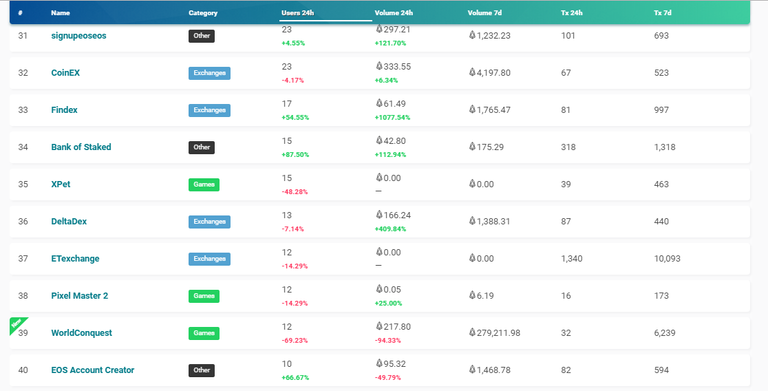Viewport: 768px width, 391px height.
Task: Click EOS icon beside 4,197.80 weekly volume
Action: pyautogui.click(x=472, y=72)
